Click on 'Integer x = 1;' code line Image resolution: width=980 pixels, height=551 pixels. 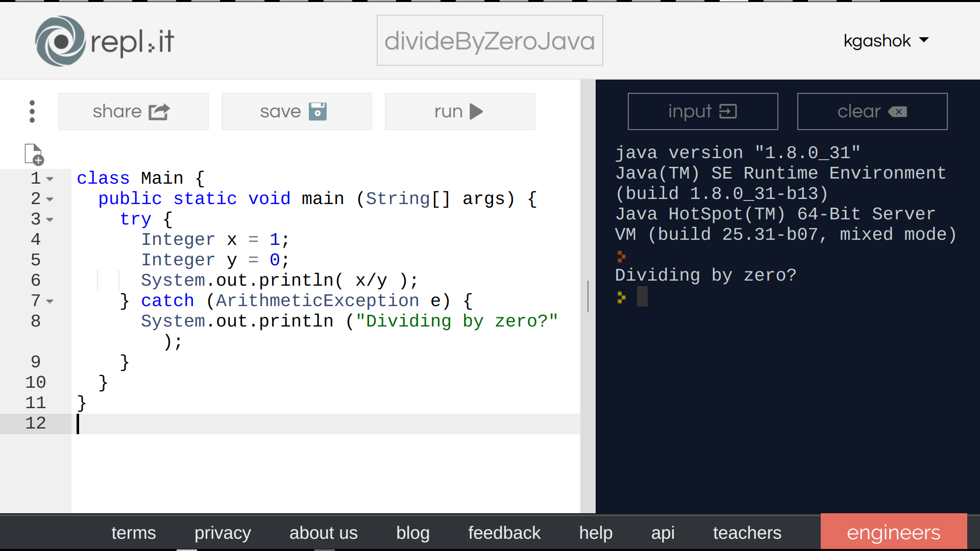[x=215, y=240]
